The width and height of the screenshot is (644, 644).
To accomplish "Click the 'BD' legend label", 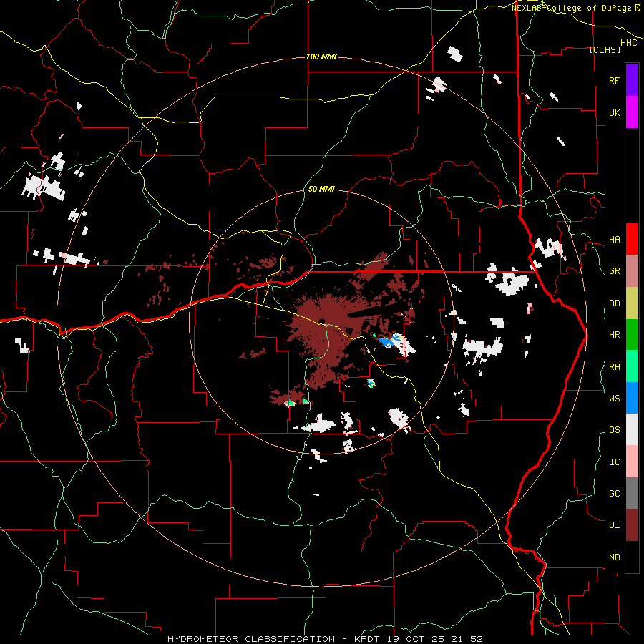I will click(614, 303).
